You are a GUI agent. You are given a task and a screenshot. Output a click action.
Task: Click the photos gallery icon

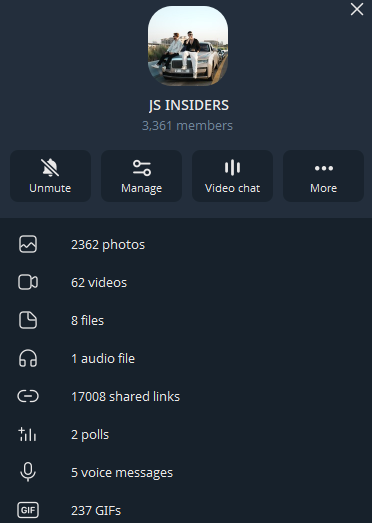[28, 244]
